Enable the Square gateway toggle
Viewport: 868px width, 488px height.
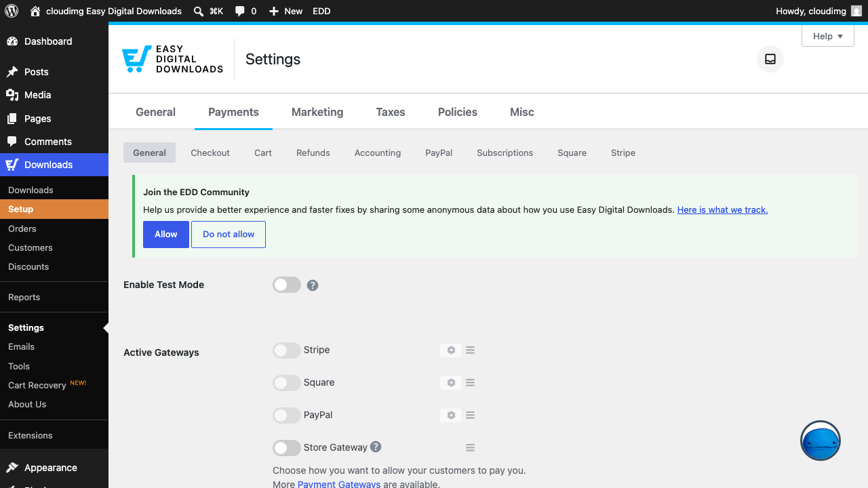287,383
